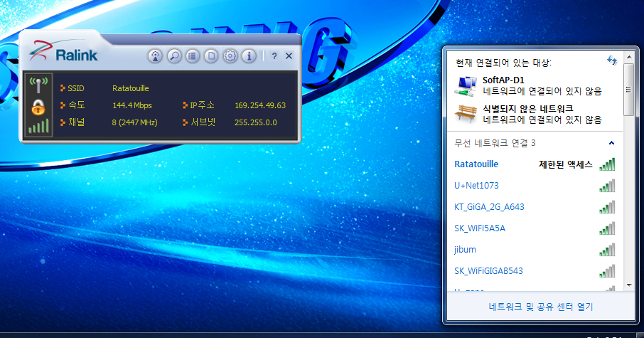The image size is (644, 338).
Task: Close the Ralink utility window
Action: pos(289,56)
